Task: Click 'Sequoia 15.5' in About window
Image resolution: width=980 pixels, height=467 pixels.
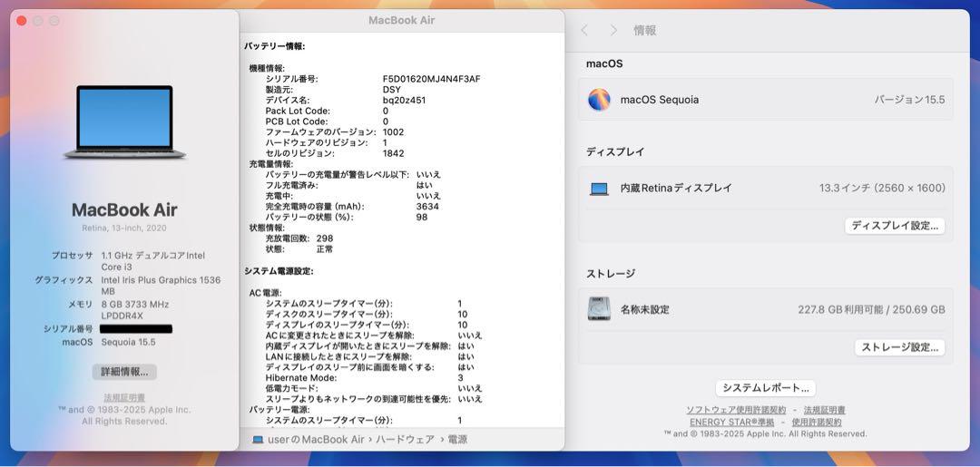Action: [128, 342]
